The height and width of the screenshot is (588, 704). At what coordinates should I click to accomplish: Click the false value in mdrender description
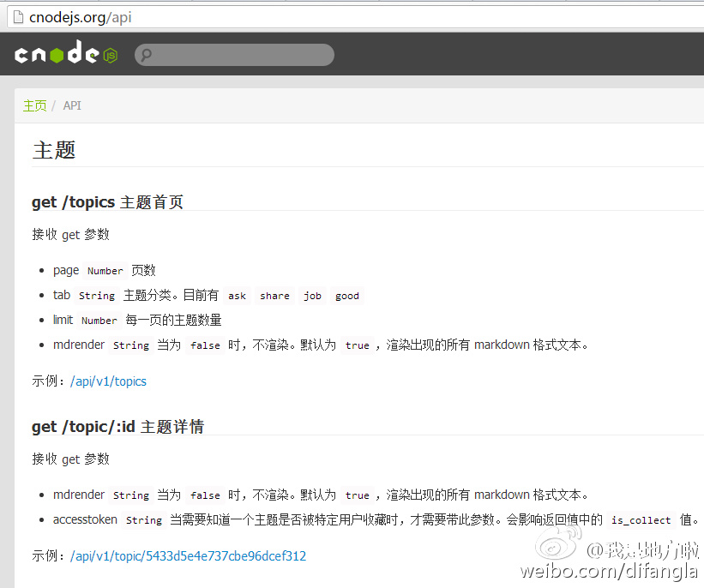pos(205,345)
